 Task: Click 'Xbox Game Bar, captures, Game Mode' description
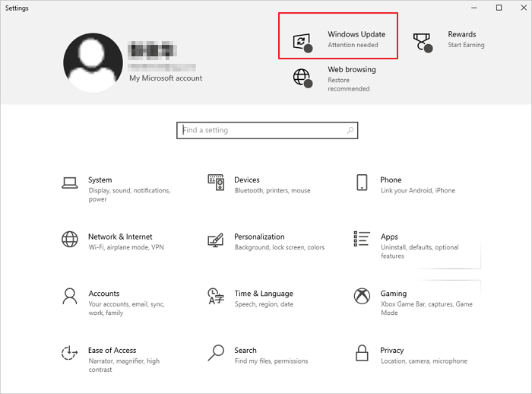(x=426, y=308)
